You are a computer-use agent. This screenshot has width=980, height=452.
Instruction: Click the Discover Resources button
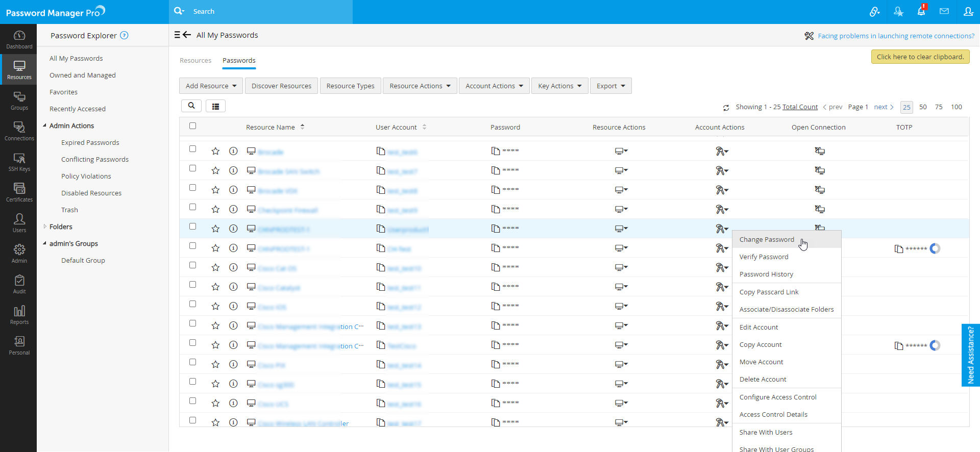(x=281, y=86)
